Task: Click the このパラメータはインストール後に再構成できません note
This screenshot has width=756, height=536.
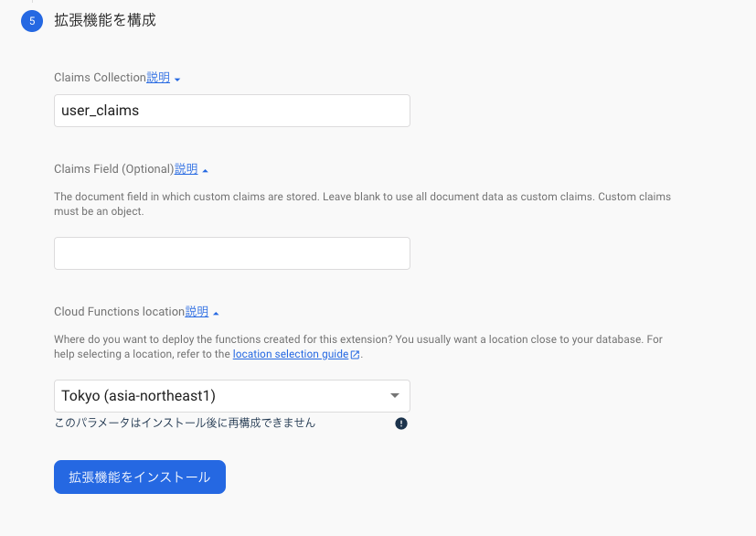Action: pos(185,423)
